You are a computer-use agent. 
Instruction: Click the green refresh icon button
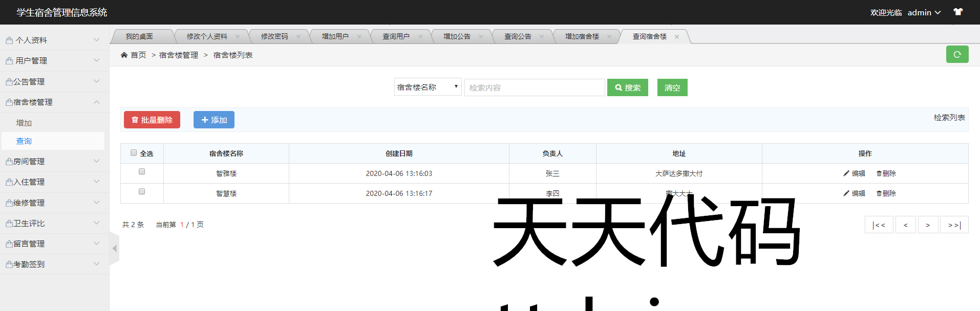click(956, 54)
